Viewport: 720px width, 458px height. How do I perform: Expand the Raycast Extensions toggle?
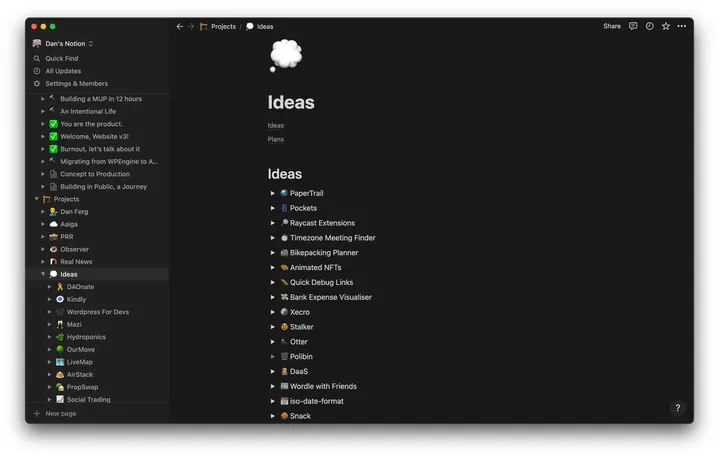click(x=272, y=223)
